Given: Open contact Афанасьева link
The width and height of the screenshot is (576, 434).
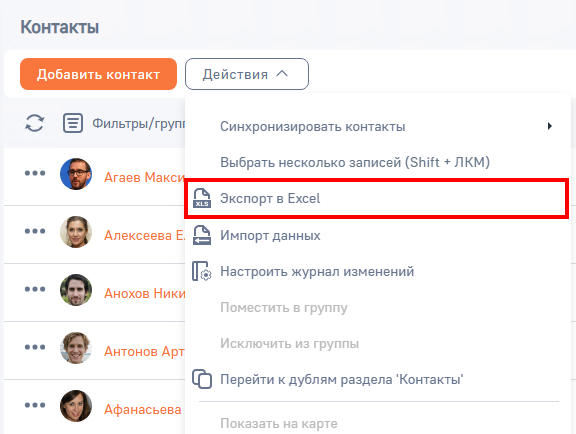Looking at the screenshot, I should point(143,409).
